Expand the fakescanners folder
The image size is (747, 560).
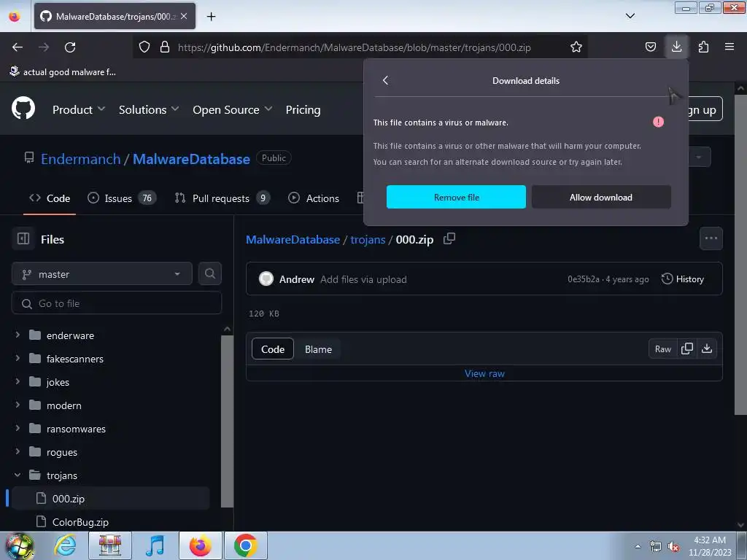pyautogui.click(x=18, y=359)
